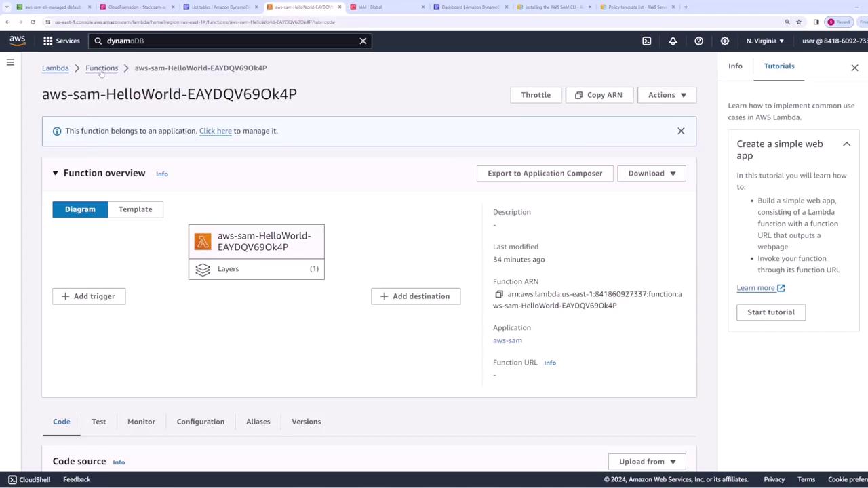The image size is (868, 488).
Task: Expand the N. Virginia region dropdown
Action: click(x=765, y=41)
